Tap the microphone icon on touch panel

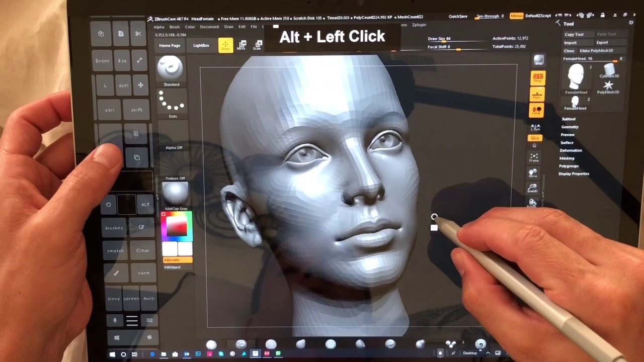tap(115, 320)
